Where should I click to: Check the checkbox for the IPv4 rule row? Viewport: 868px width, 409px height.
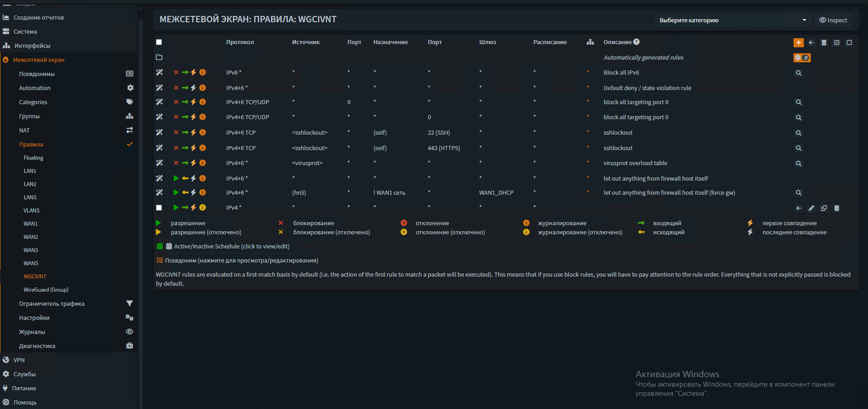pos(159,208)
